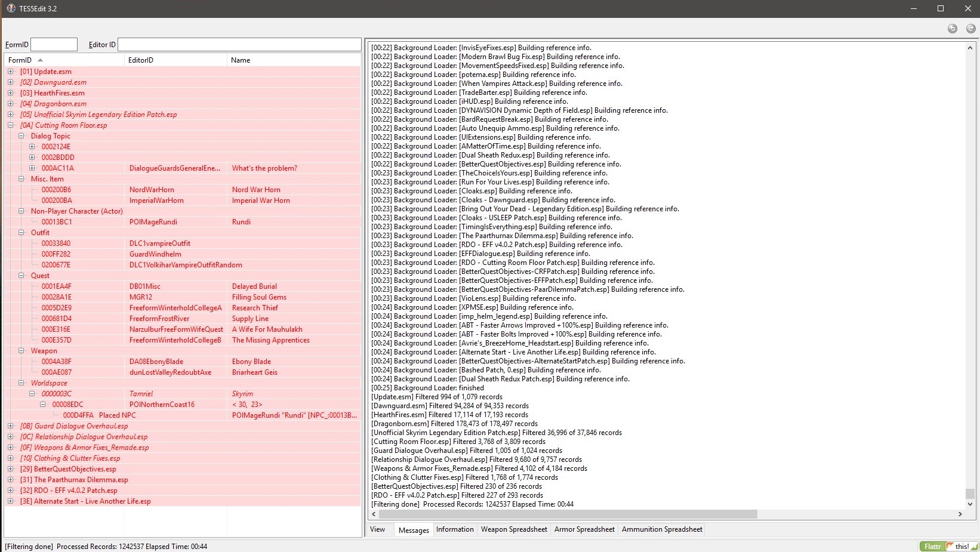Image resolution: width=980 pixels, height=552 pixels.
Task: Select the 000D4FFA Placed NPC record
Action: pyautogui.click(x=182, y=415)
